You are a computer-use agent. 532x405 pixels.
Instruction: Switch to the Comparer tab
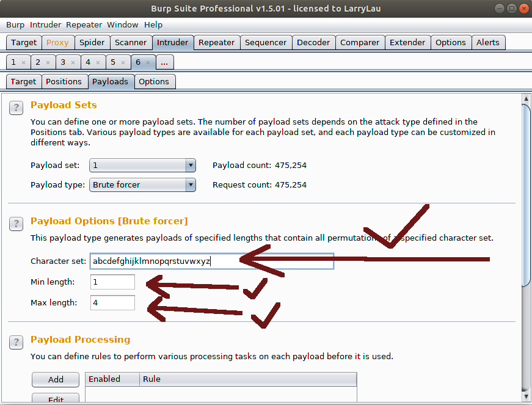point(360,42)
